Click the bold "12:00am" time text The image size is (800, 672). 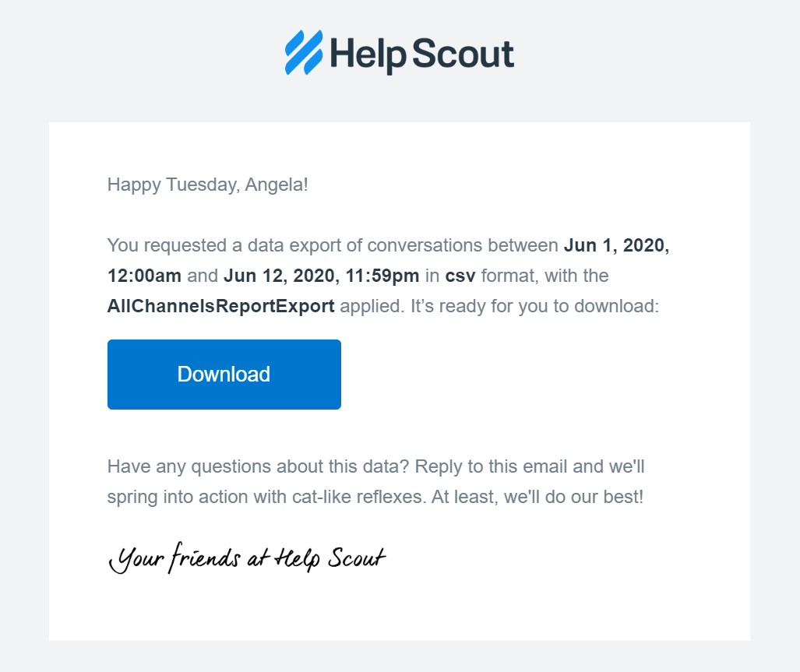[144, 276]
